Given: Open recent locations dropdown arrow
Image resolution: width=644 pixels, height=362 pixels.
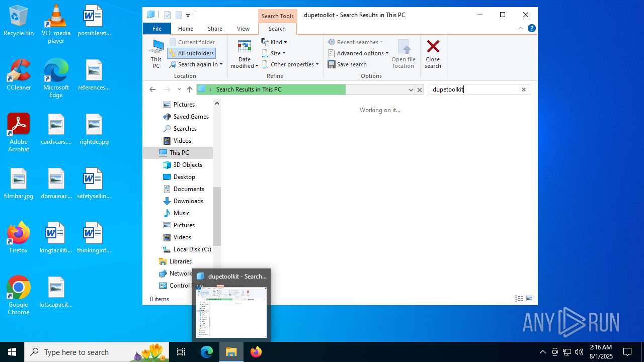Looking at the screenshot, I should tap(179, 89).
